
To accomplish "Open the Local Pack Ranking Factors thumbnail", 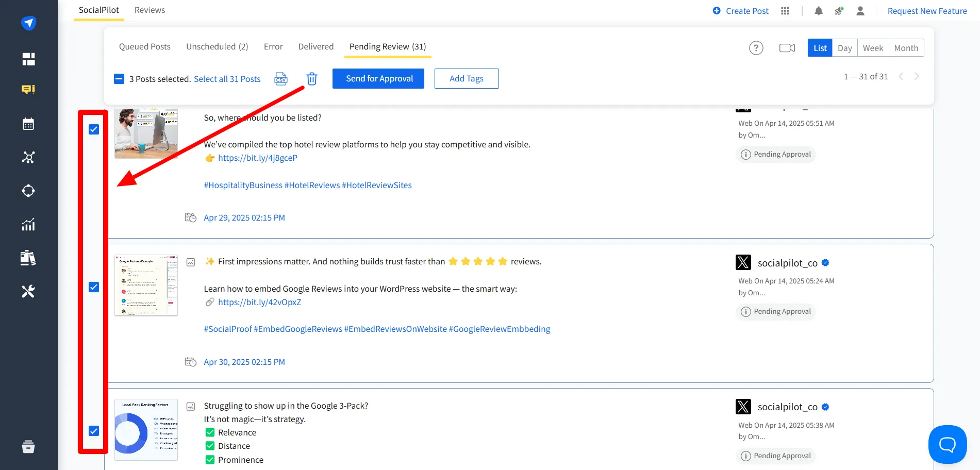I will tap(146, 429).
